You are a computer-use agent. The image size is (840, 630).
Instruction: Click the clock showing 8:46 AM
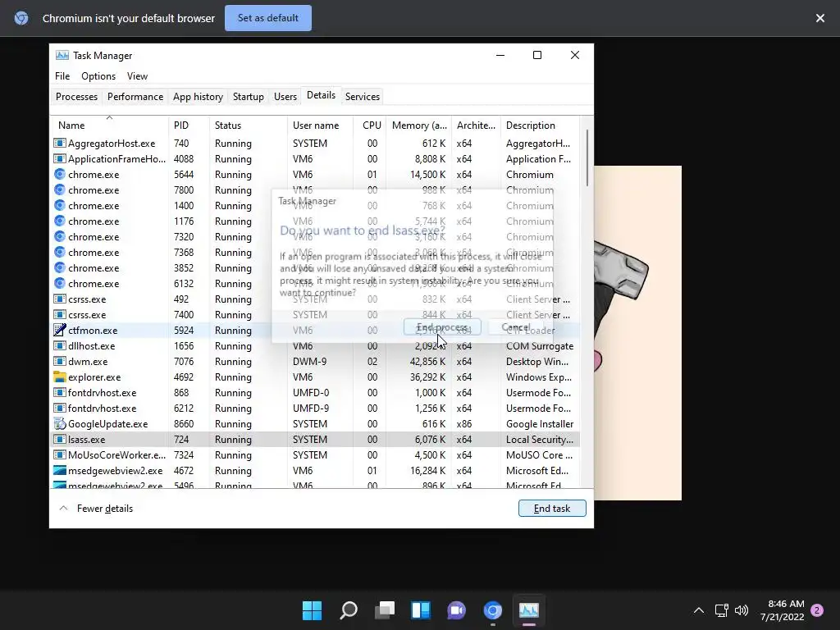786,604
